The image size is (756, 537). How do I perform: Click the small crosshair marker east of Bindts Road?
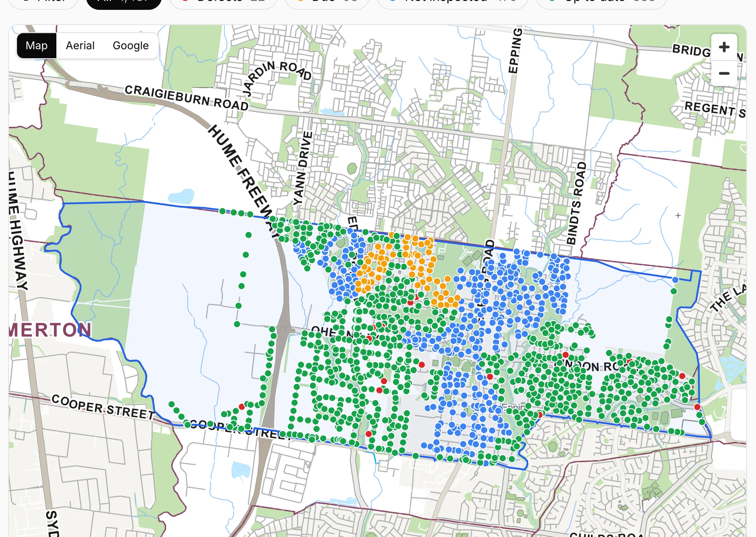[678, 215]
